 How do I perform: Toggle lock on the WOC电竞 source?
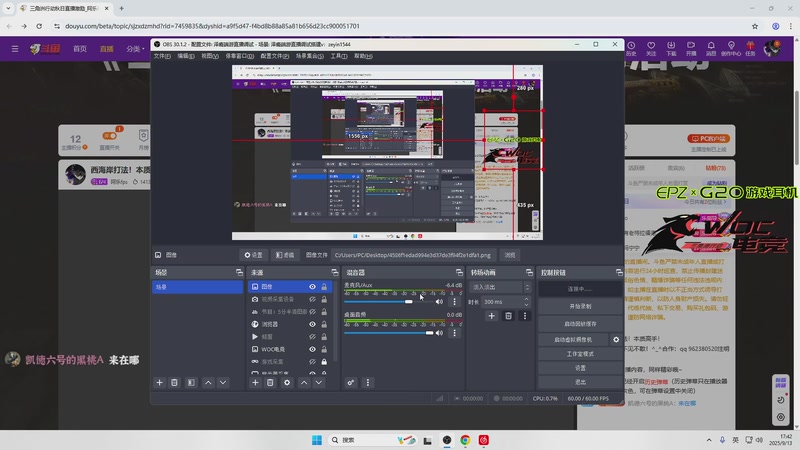tap(324, 349)
